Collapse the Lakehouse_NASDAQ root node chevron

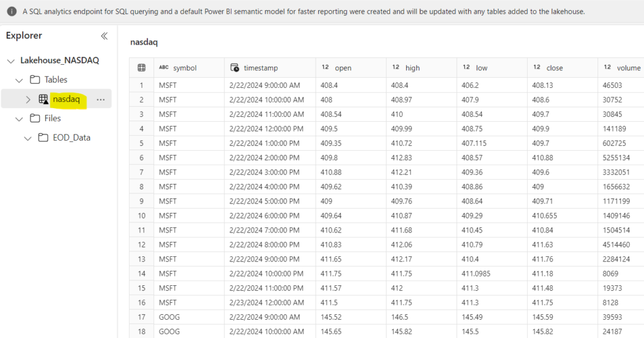point(11,61)
